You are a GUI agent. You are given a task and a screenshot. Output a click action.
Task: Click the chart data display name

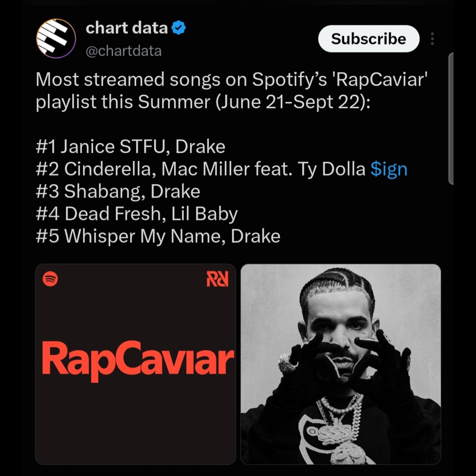127,28
